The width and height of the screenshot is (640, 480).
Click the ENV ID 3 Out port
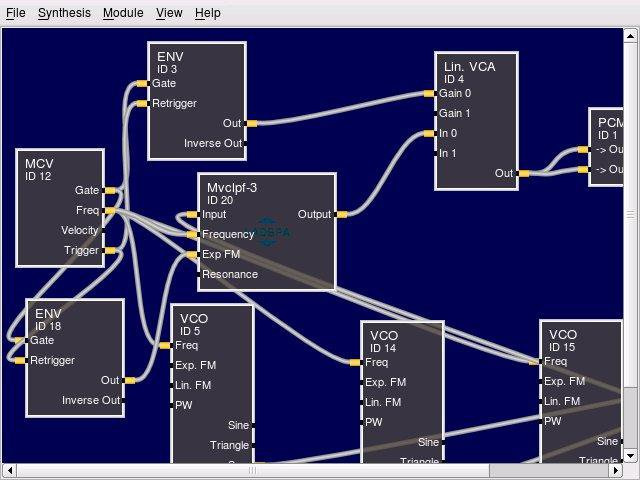(252, 123)
